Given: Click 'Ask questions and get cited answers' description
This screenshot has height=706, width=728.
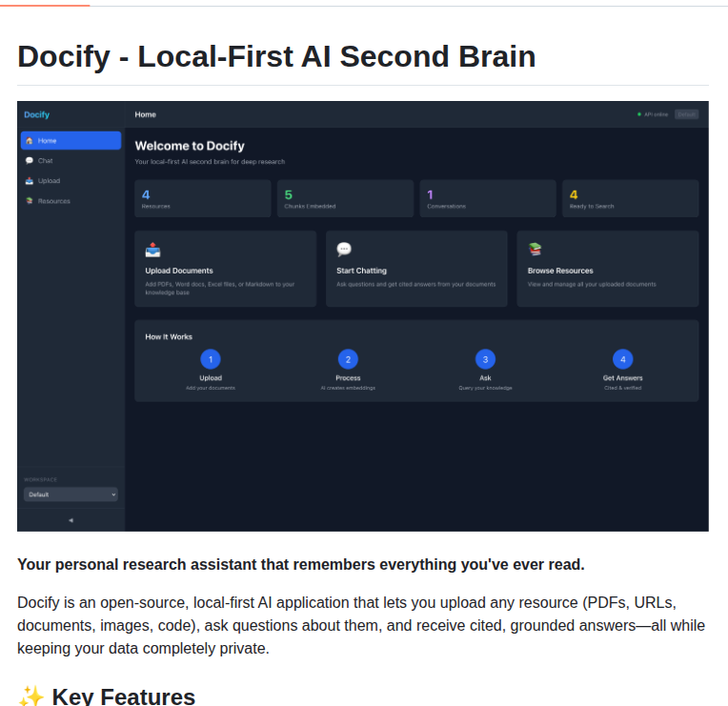Looking at the screenshot, I should coord(416,284).
